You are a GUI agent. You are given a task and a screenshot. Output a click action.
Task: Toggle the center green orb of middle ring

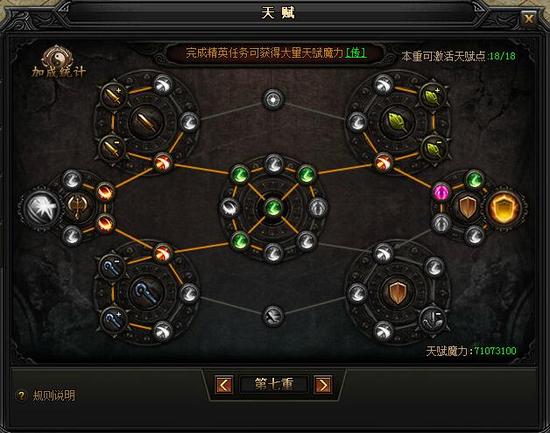click(x=273, y=208)
